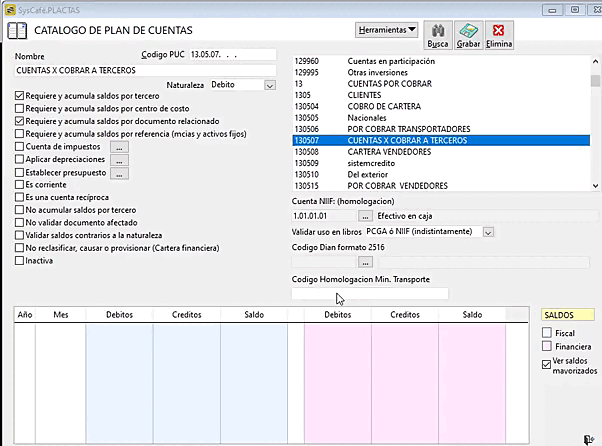The height and width of the screenshot is (446, 602).
Task: Select account 130505 Nacionales
Action: (x=441, y=118)
